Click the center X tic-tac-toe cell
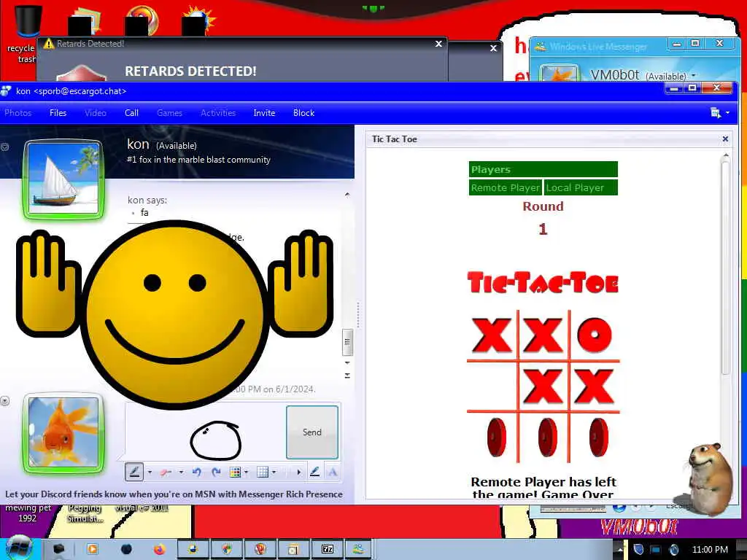The height and width of the screenshot is (560, 747). [x=543, y=386]
